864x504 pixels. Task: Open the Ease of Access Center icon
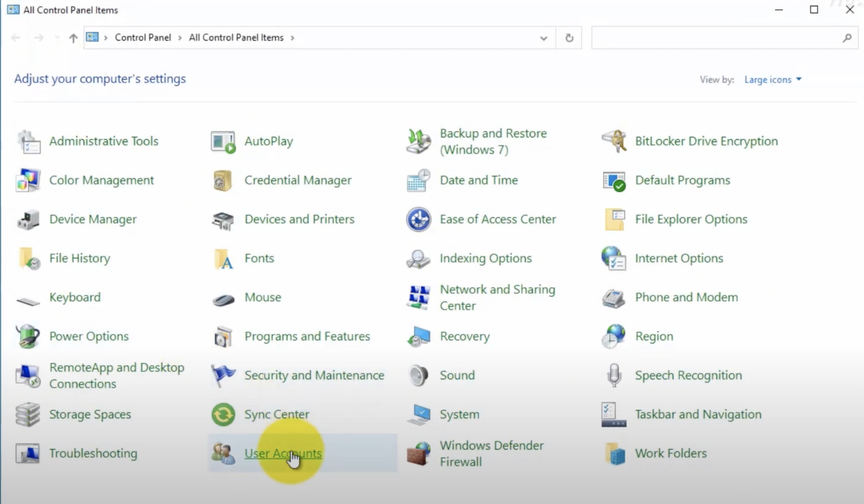click(418, 220)
